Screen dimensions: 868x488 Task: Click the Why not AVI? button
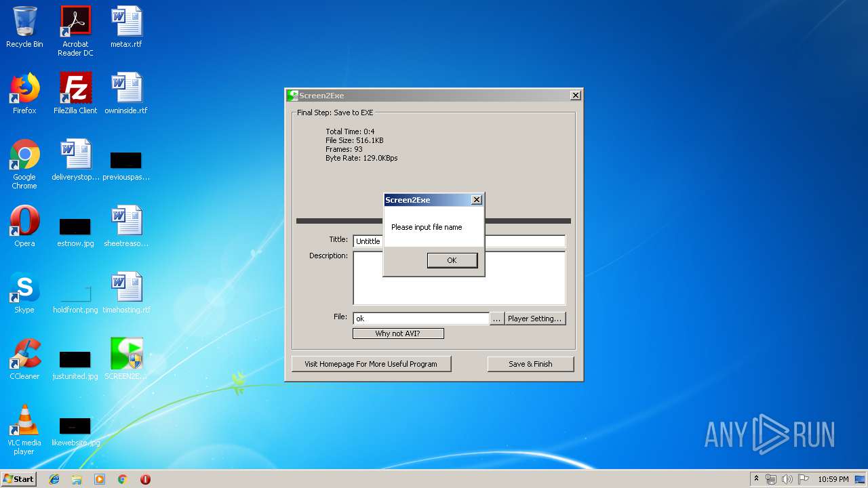pos(398,333)
